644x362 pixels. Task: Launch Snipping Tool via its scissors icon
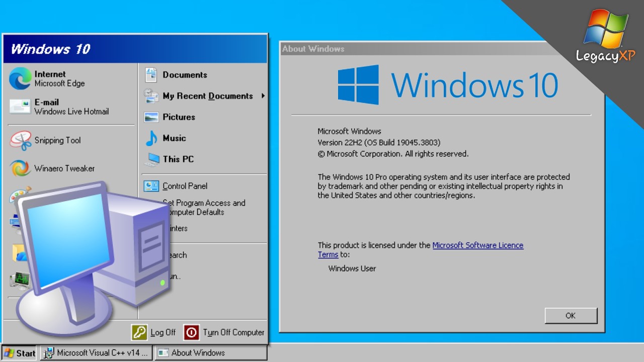[20, 140]
